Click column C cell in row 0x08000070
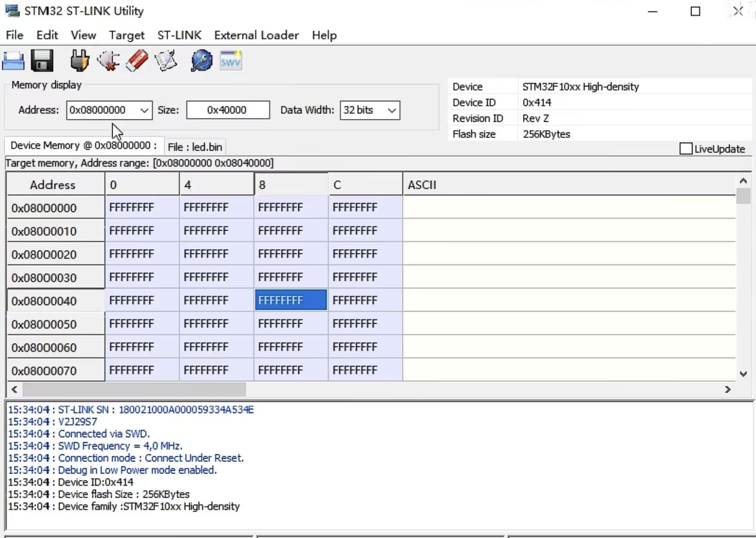The height and width of the screenshot is (538, 756). coord(366,370)
